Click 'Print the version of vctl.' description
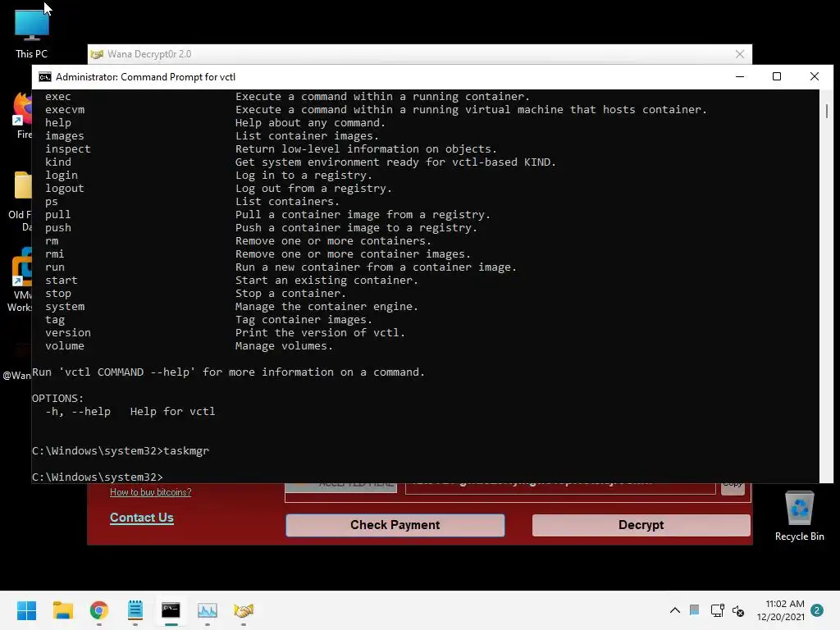The image size is (840, 630). coord(321,333)
